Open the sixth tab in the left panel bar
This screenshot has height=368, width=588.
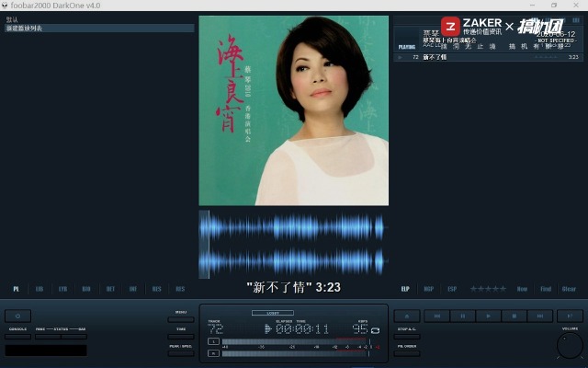pyautogui.click(x=133, y=289)
